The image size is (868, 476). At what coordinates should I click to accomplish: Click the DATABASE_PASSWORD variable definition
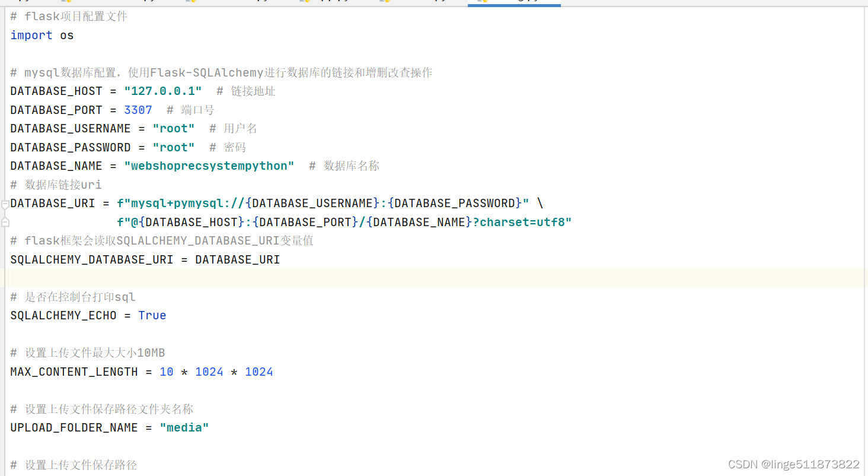[x=71, y=147]
